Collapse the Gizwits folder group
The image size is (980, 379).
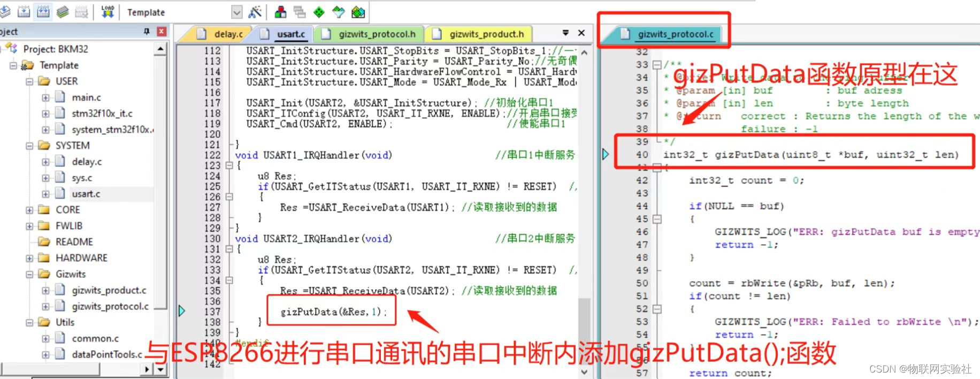click(29, 274)
